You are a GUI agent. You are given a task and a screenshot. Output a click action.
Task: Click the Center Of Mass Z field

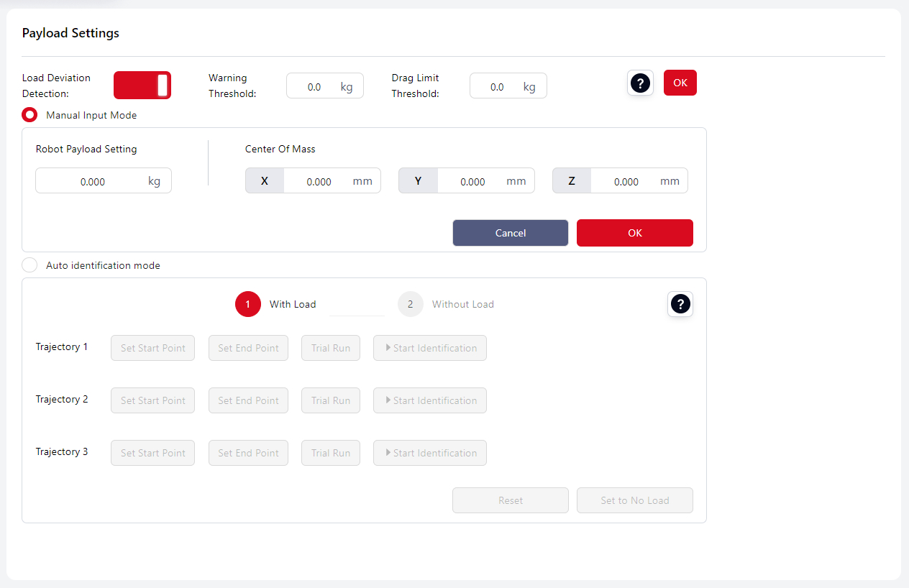pyautogui.click(x=626, y=182)
